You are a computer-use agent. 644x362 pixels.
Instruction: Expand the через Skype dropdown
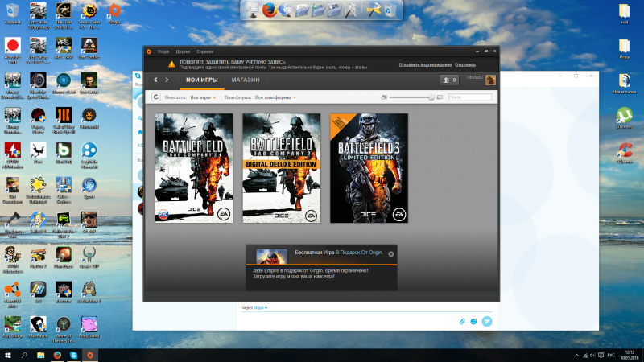tap(254, 308)
